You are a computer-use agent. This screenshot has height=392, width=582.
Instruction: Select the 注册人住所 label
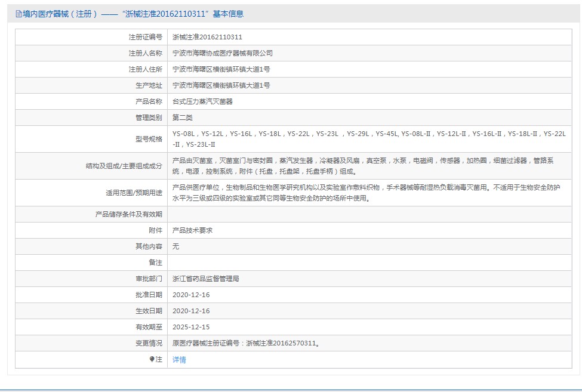point(146,69)
